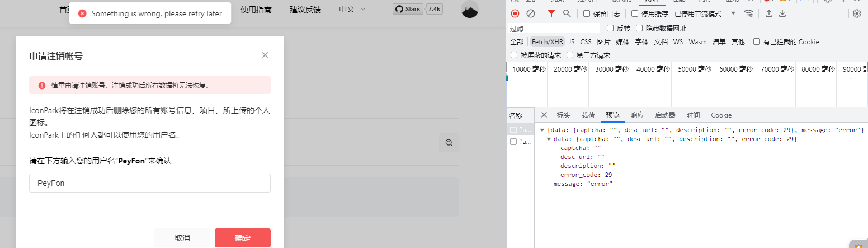Check 有已拦截的 Cookie option
Viewport: 868px width, 248px height.
757,41
